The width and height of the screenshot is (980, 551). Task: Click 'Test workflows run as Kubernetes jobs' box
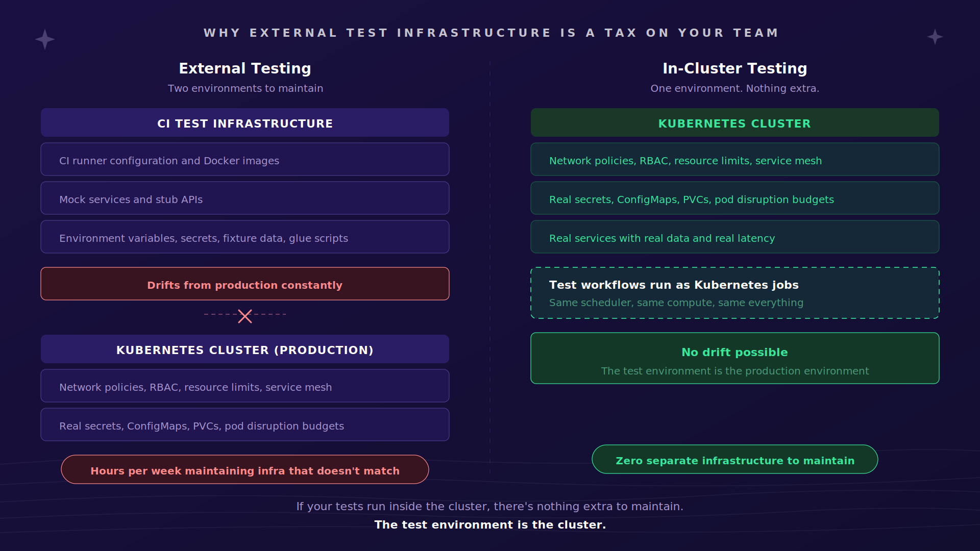coord(734,293)
